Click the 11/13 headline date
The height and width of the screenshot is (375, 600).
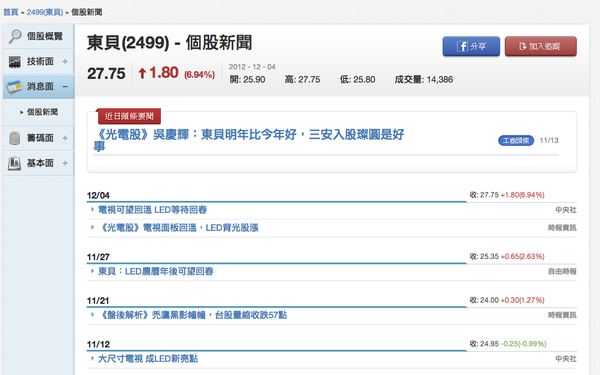549,140
